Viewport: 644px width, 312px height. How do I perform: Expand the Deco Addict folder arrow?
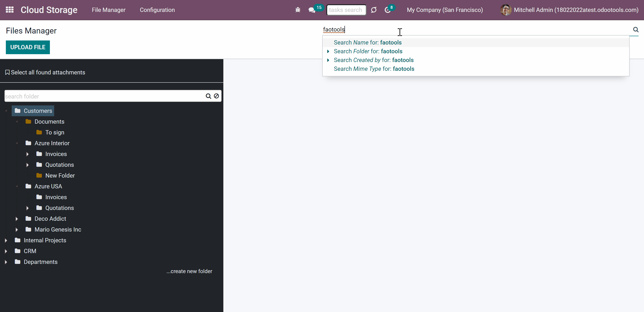pyautogui.click(x=17, y=219)
